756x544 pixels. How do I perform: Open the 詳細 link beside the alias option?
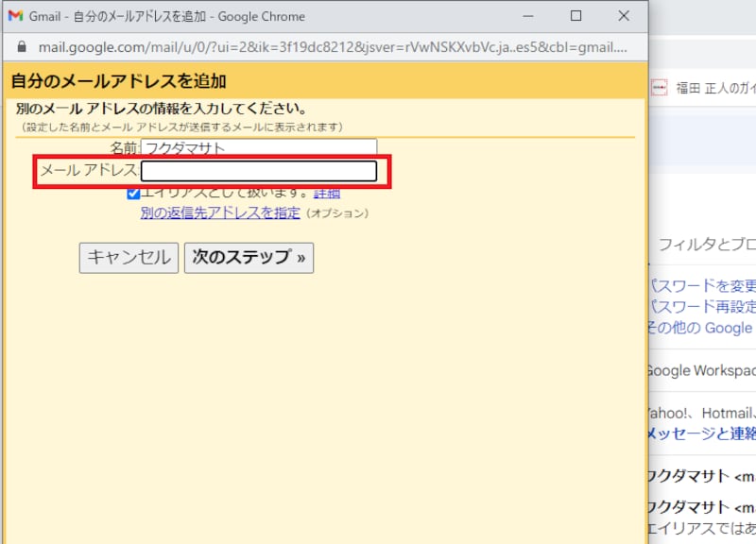pos(327,194)
